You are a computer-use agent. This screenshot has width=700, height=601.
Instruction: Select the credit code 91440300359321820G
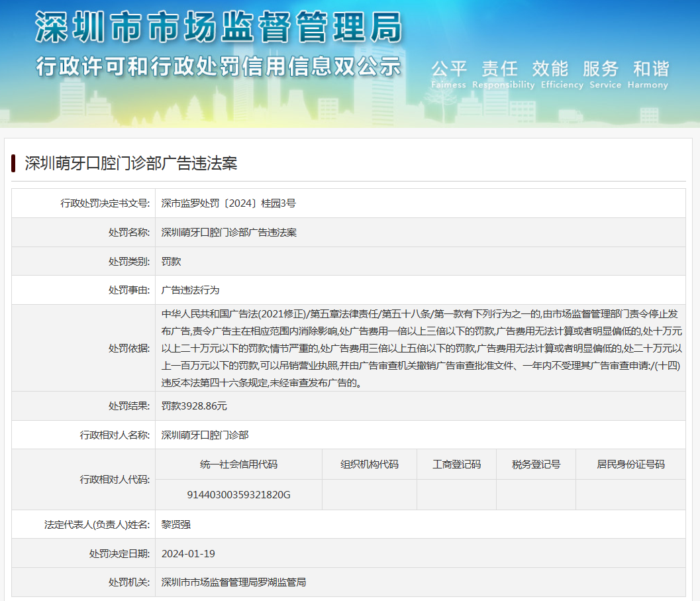(239, 495)
